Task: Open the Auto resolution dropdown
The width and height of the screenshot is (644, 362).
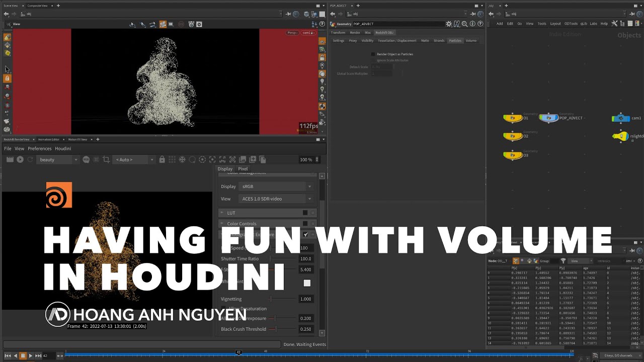Action: click(x=134, y=159)
